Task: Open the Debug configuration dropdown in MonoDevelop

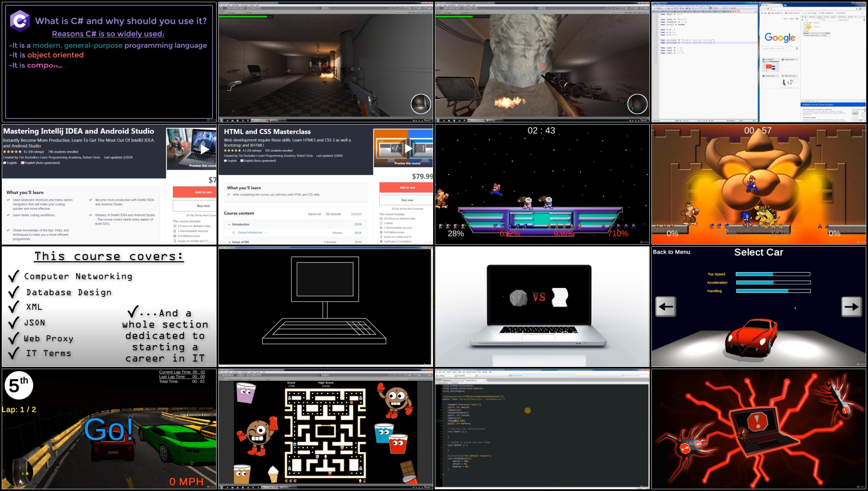Action: [x=448, y=375]
